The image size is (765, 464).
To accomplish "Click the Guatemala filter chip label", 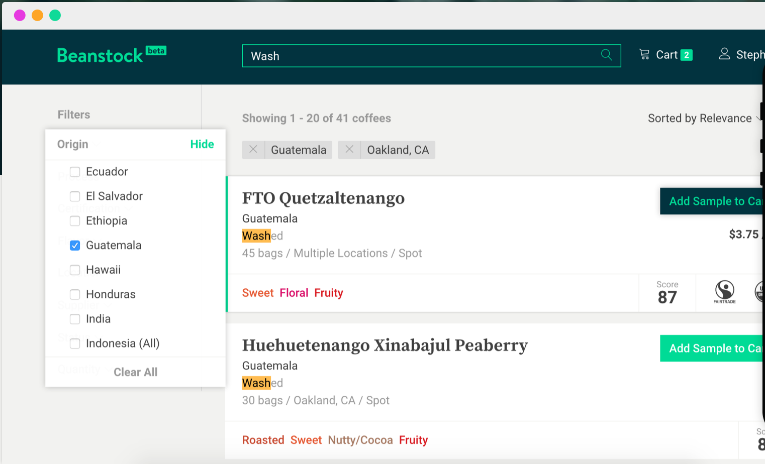I will click(299, 150).
